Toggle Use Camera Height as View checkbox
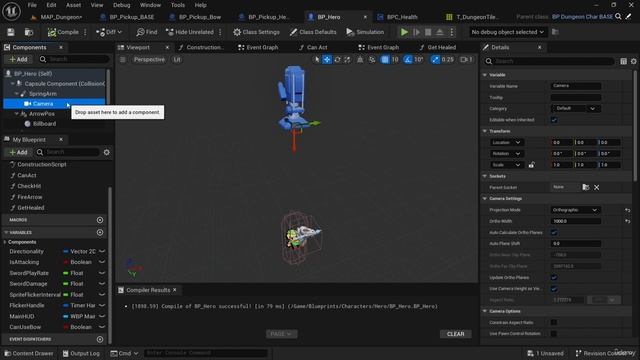Viewport: 640px width, 360px height. (x=554, y=289)
